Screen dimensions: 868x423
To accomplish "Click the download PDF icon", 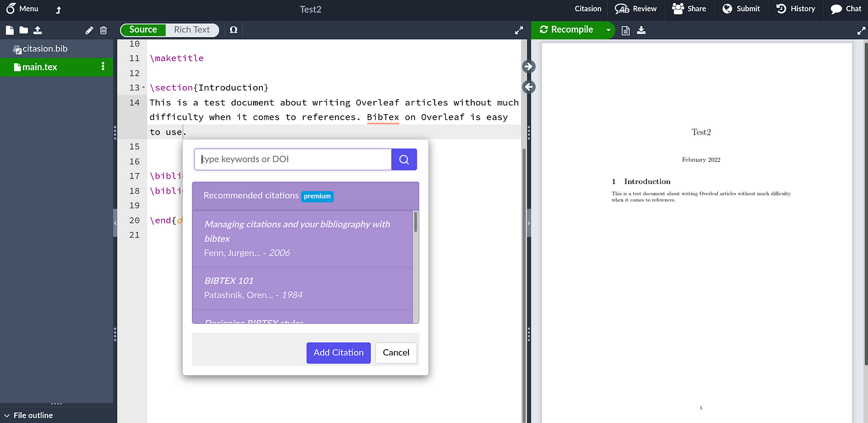I will [x=642, y=30].
